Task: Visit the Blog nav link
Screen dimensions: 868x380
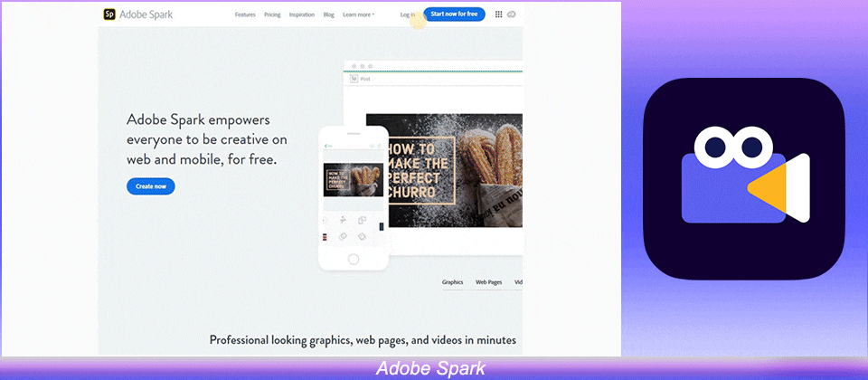Action: [329, 15]
